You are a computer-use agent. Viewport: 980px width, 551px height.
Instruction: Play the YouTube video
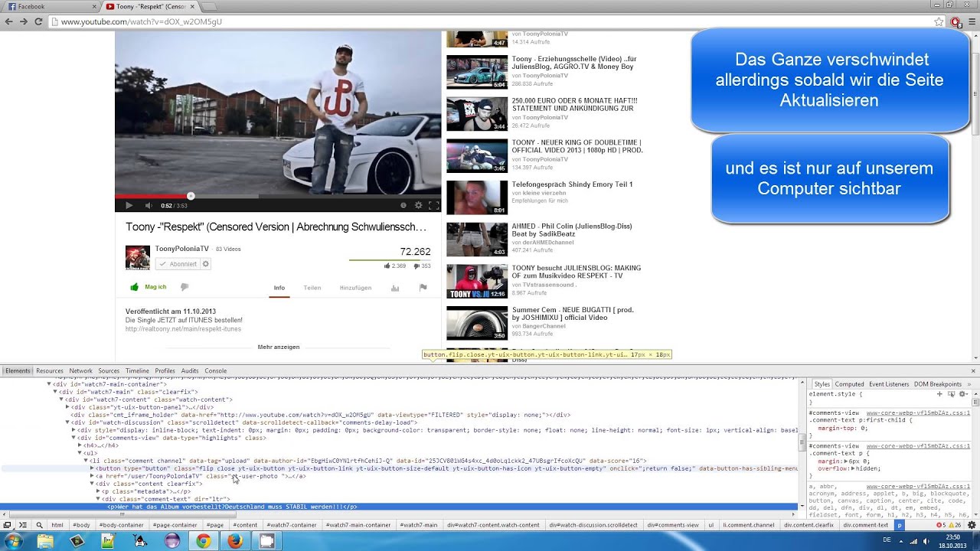pyautogui.click(x=129, y=205)
